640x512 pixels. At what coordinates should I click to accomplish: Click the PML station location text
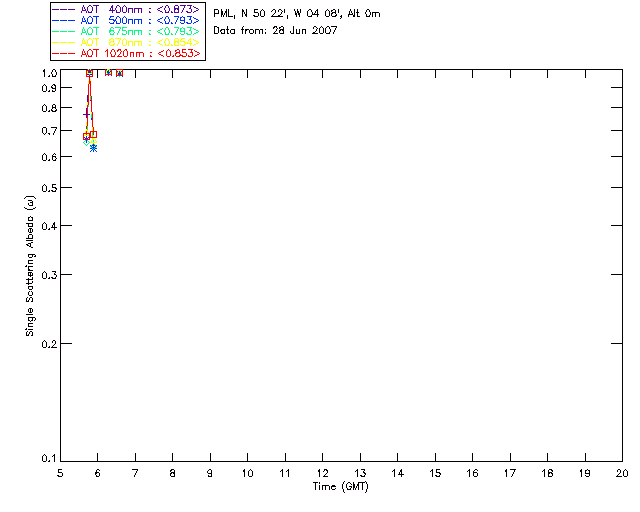(296, 14)
